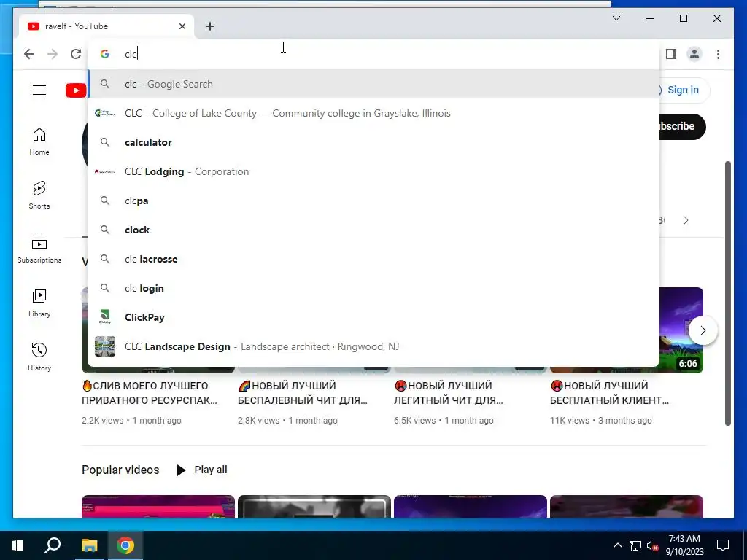747x560 pixels.
Task: Pick the 'clock' search suggestion
Action: tap(374, 230)
